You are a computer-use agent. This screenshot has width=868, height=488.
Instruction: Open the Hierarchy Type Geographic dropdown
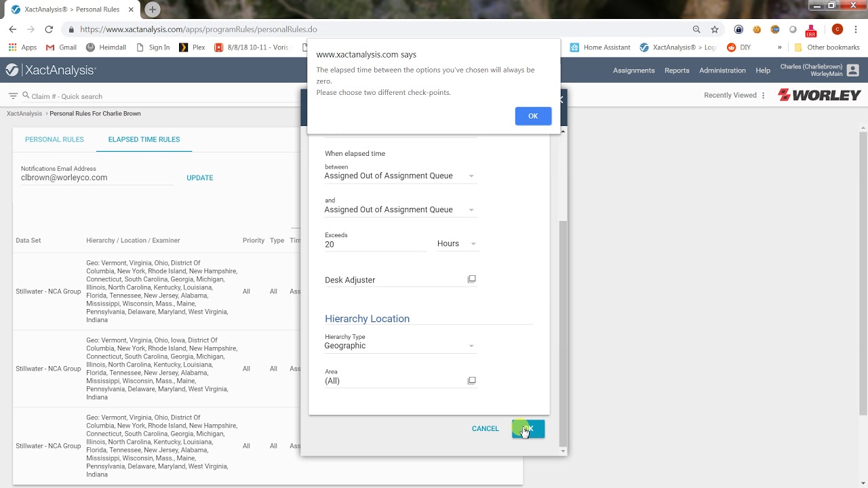tap(400, 346)
